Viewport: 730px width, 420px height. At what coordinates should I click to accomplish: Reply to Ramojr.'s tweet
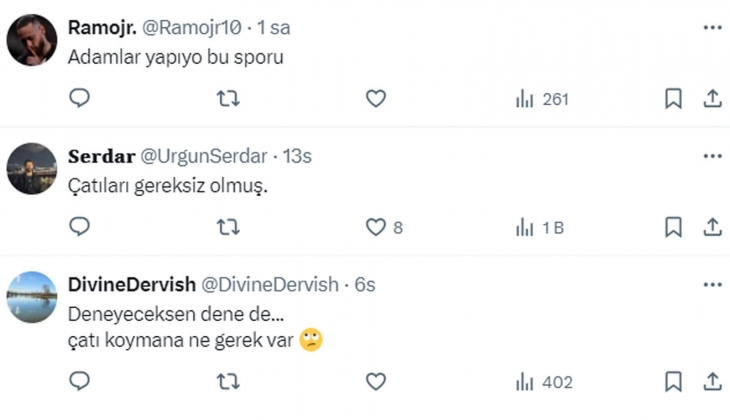[x=80, y=99]
